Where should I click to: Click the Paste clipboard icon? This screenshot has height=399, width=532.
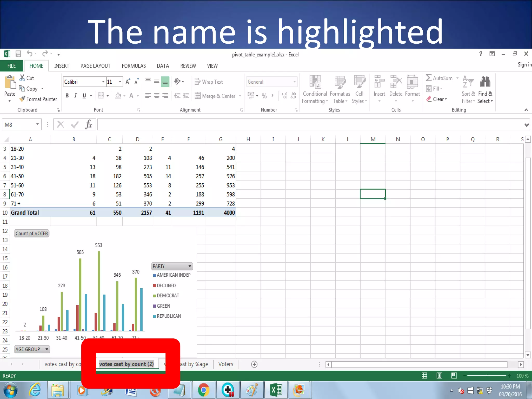pyautogui.click(x=10, y=83)
